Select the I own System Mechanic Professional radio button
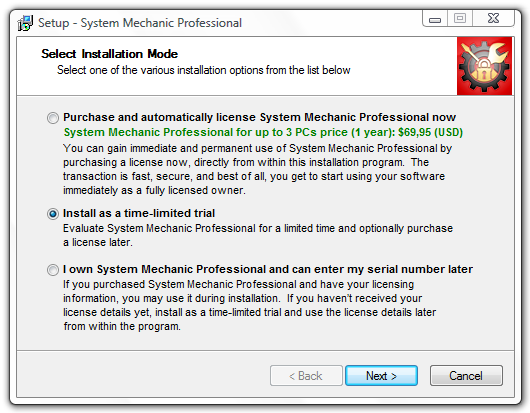Image resolution: width=530 pixels, height=413 pixels. click(53, 270)
